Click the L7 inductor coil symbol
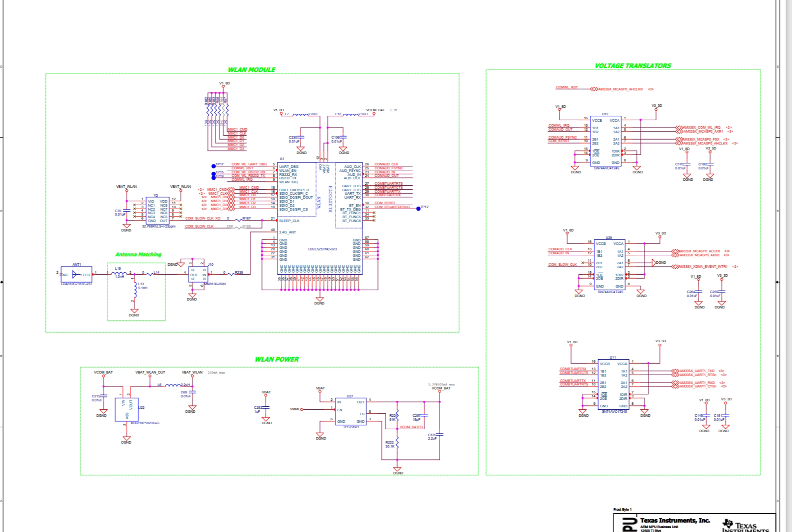This screenshot has width=792, height=532. click(x=300, y=115)
